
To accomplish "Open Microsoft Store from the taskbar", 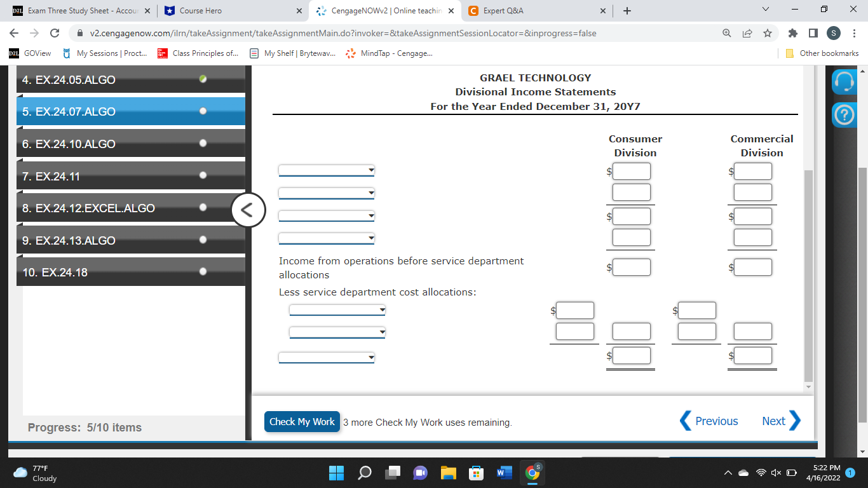I will (x=476, y=473).
